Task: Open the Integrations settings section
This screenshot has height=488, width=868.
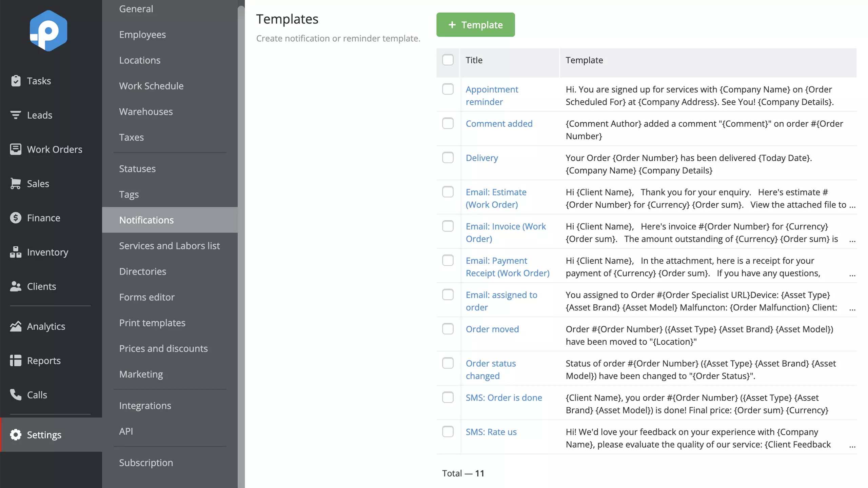Action: click(x=145, y=405)
